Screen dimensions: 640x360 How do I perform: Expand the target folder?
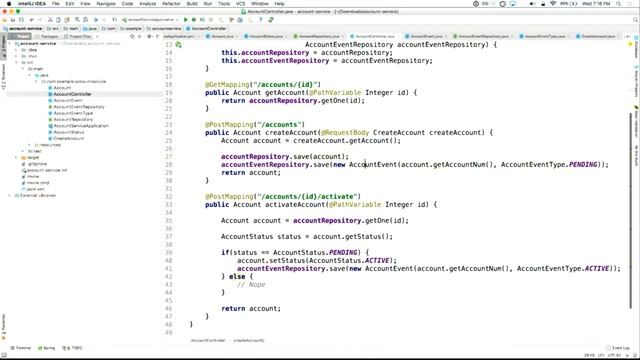point(16,158)
